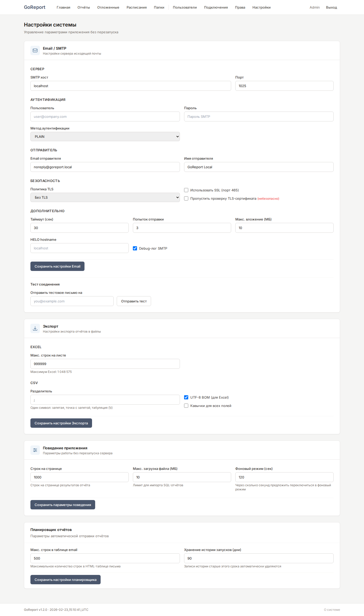Image resolution: width=364 pixels, height=616 pixels.
Task: Go to the Расписания page
Action: [136, 7]
